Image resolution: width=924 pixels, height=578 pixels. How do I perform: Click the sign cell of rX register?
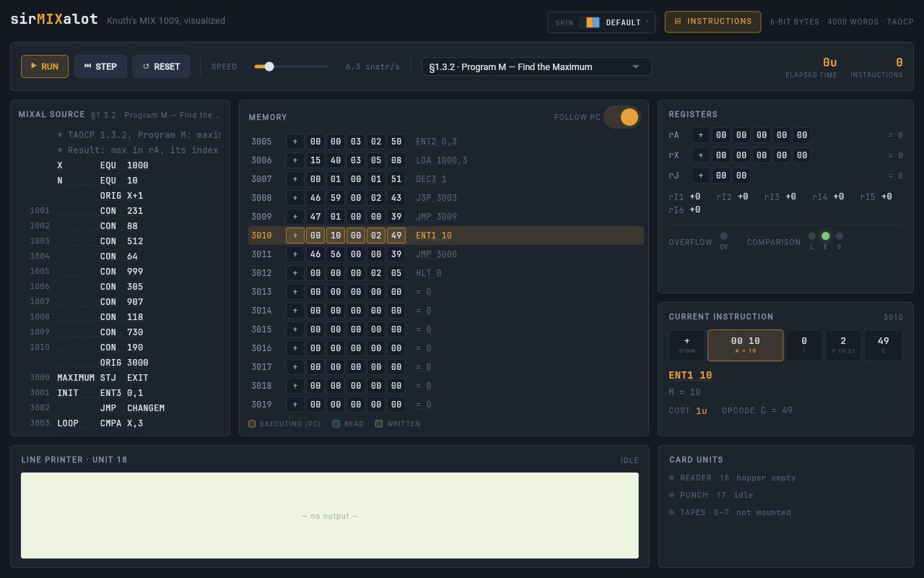point(700,155)
